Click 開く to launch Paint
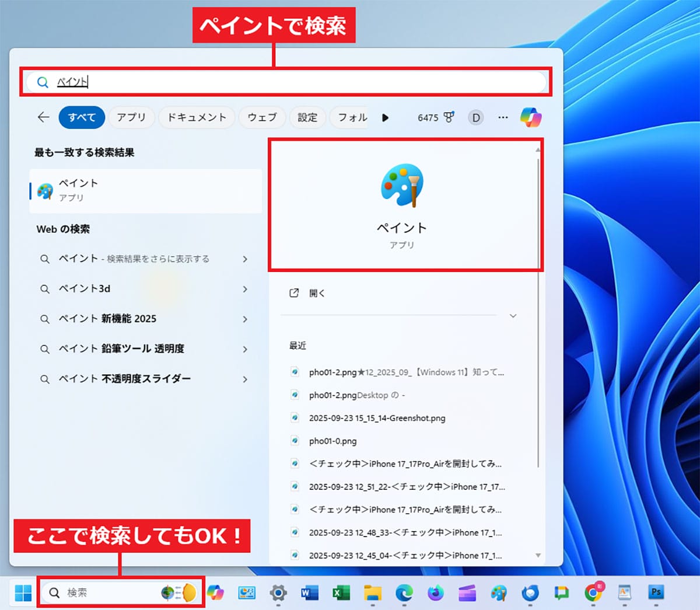Viewport: 700px width, 610px height. point(317,293)
